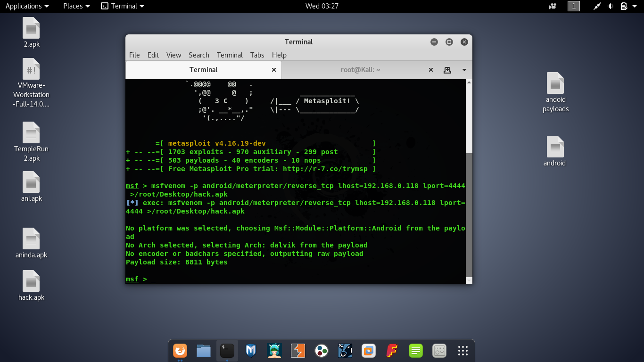Screen dimensions: 644x362
Task: Maximize the Terminal window
Action: pyautogui.click(x=449, y=42)
